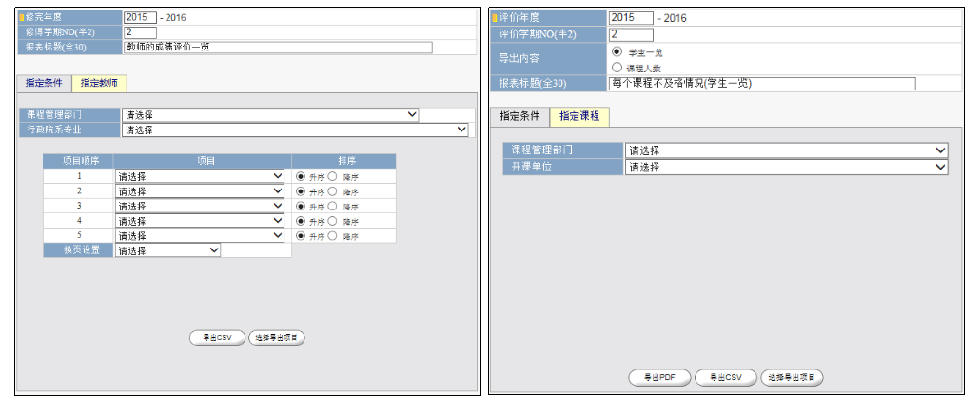Viewport: 980px width, 419px height.
Task: Select the 课程人数 export content radio button
Action: pos(617,68)
